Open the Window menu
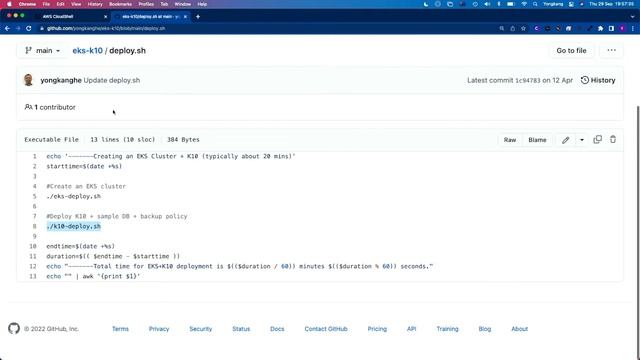 click(182, 4)
